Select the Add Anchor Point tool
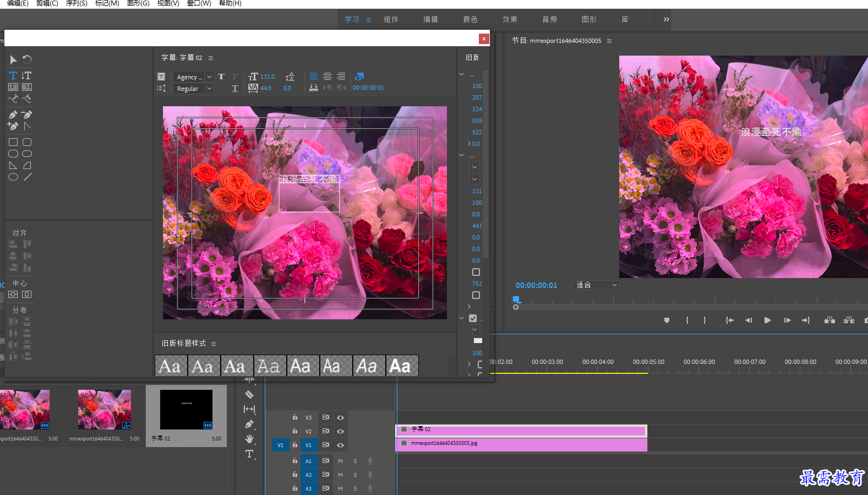This screenshot has width=868, height=495. coord(13,126)
